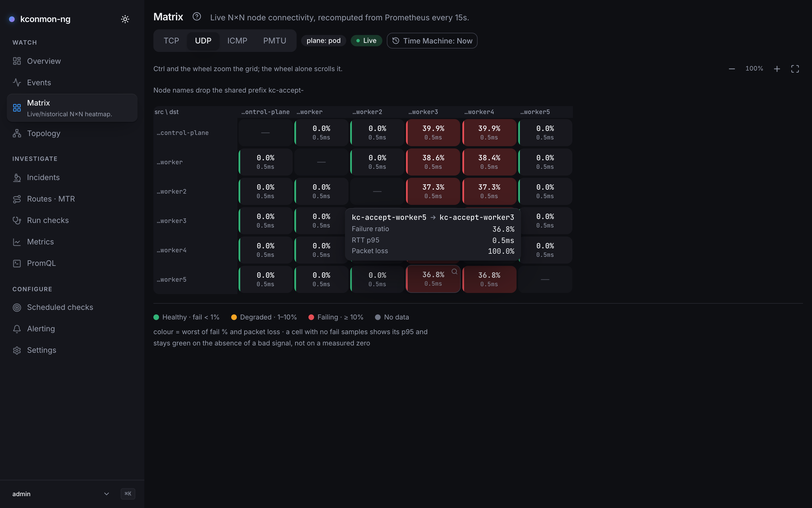
Task: Click the Overview sidebar icon
Action: click(17, 61)
